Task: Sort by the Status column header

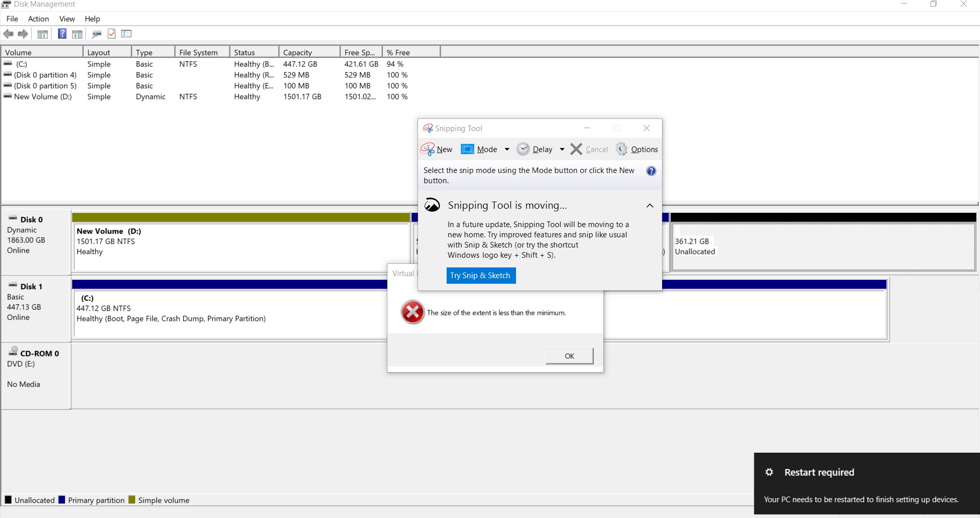Action: [x=255, y=52]
